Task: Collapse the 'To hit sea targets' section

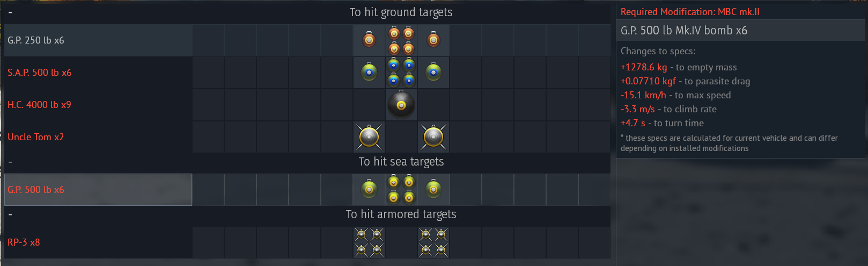Action: pyautogui.click(x=10, y=162)
